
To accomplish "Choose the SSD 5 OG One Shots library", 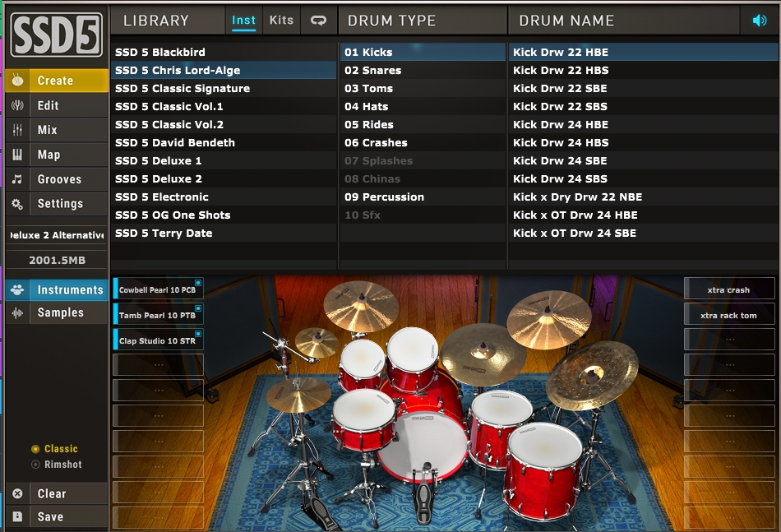I will (224, 215).
